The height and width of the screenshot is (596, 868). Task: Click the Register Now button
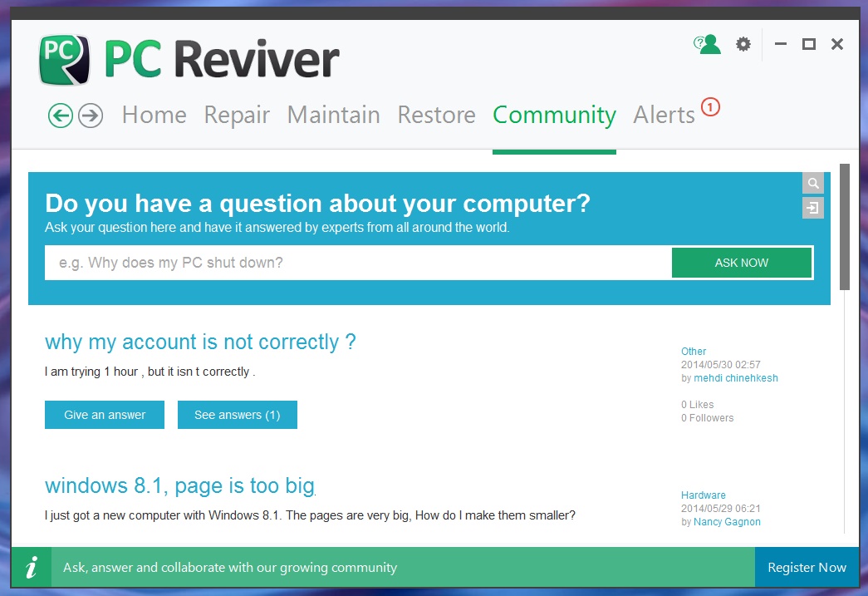tap(807, 567)
